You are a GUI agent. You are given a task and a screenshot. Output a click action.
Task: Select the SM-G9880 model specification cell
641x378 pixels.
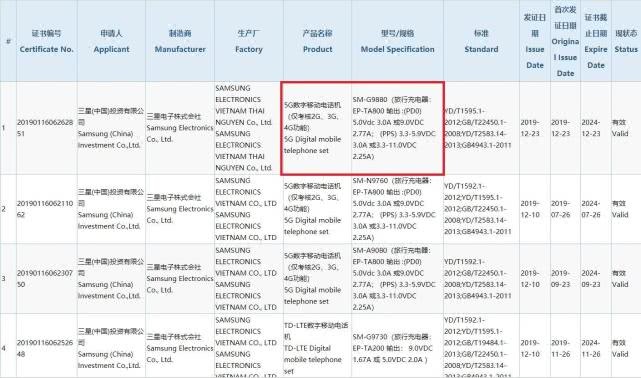[397, 128]
